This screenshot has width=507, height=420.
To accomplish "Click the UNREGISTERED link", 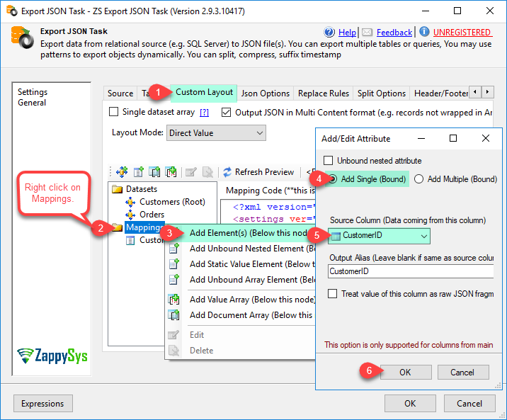I will pyautogui.click(x=462, y=33).
